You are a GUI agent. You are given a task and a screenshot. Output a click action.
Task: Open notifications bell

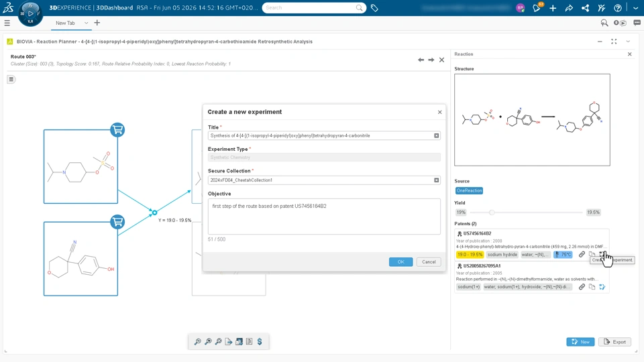(x=537, y=8)
